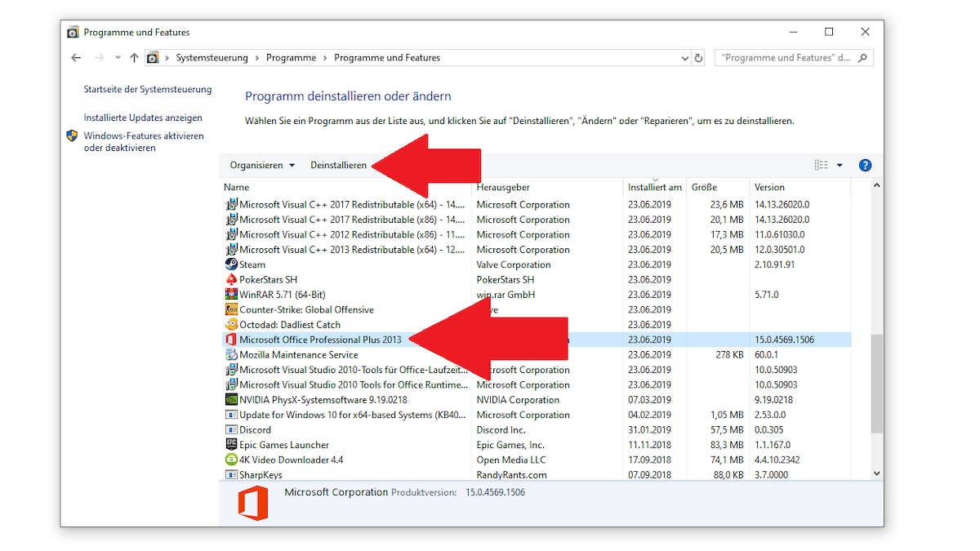Click the Counter-Strike: Global Offensive icon
This screenshot has width=980, height=551.
231,309
